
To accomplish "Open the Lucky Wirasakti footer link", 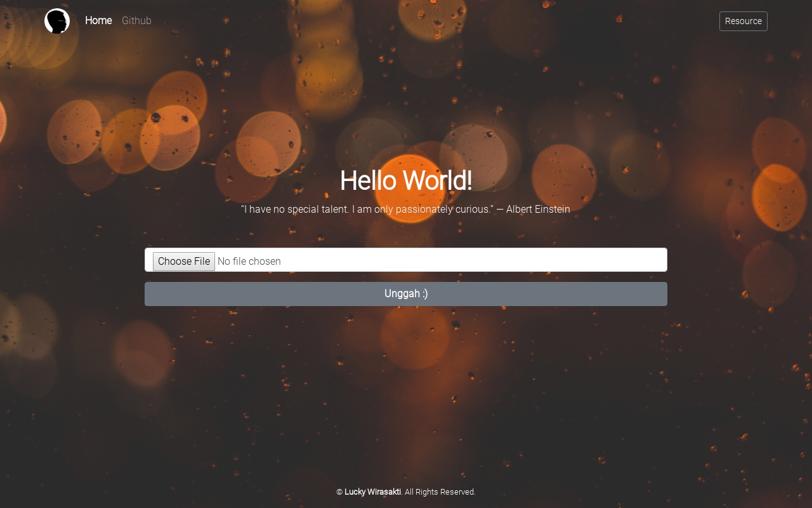I will (372, 492).
